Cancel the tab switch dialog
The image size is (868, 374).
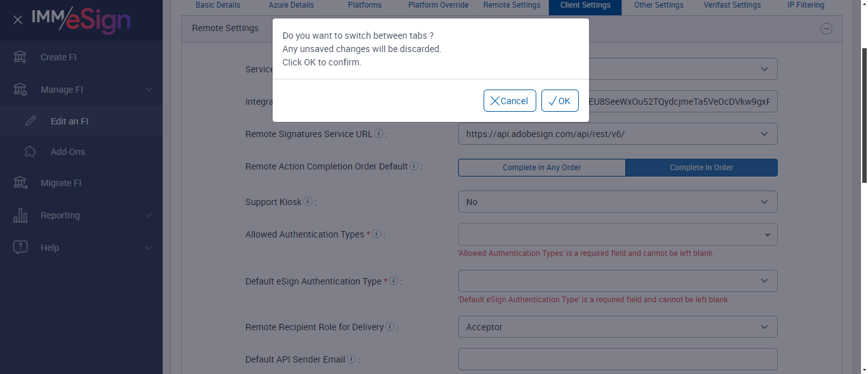tap(510, 101)
